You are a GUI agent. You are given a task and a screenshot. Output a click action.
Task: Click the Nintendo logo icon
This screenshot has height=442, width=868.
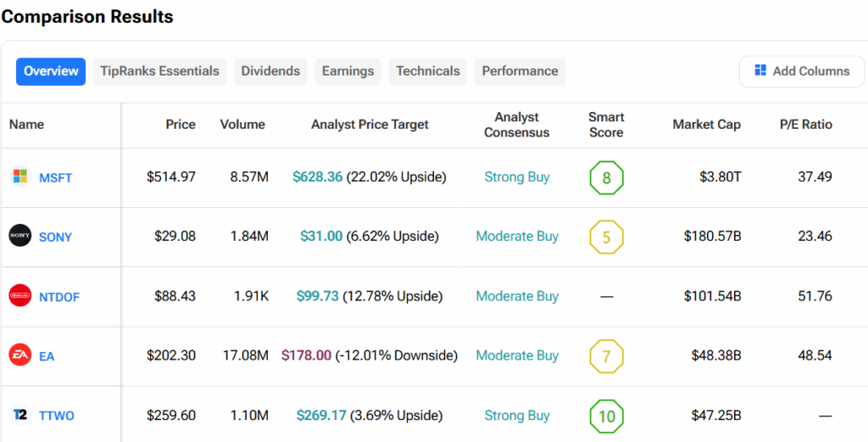coord(20,296)
